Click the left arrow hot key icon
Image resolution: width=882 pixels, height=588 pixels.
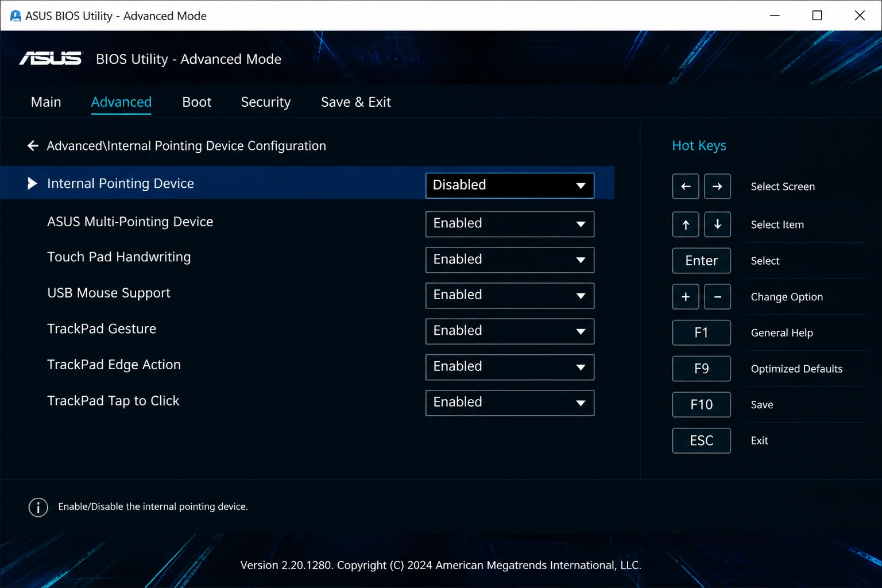click(686, 186)
